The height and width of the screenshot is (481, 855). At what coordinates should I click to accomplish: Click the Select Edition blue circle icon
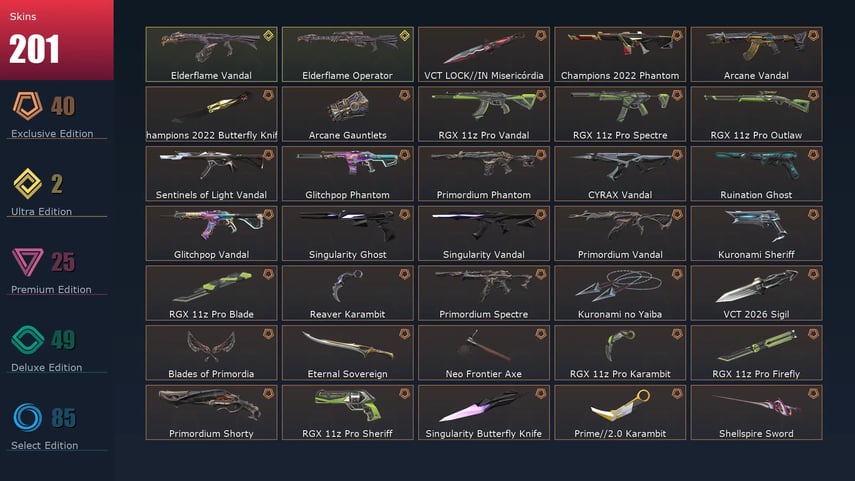point(27,418)
